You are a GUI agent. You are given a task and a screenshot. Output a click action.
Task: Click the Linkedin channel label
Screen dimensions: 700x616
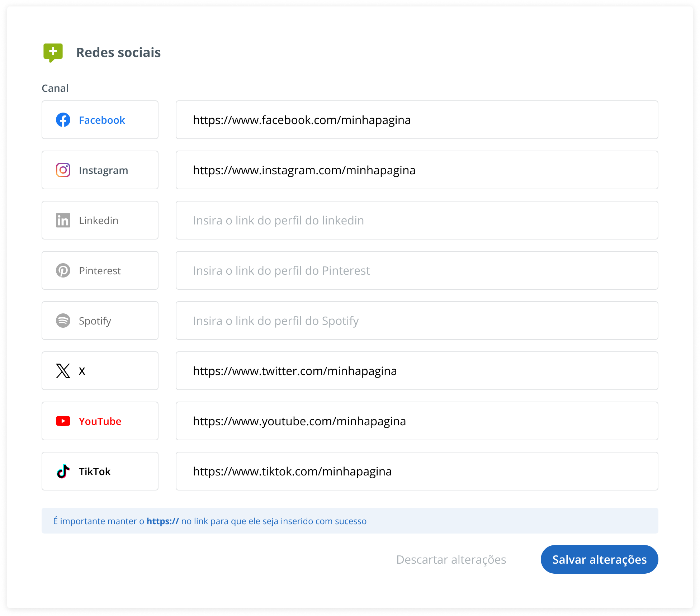point(99,221)
